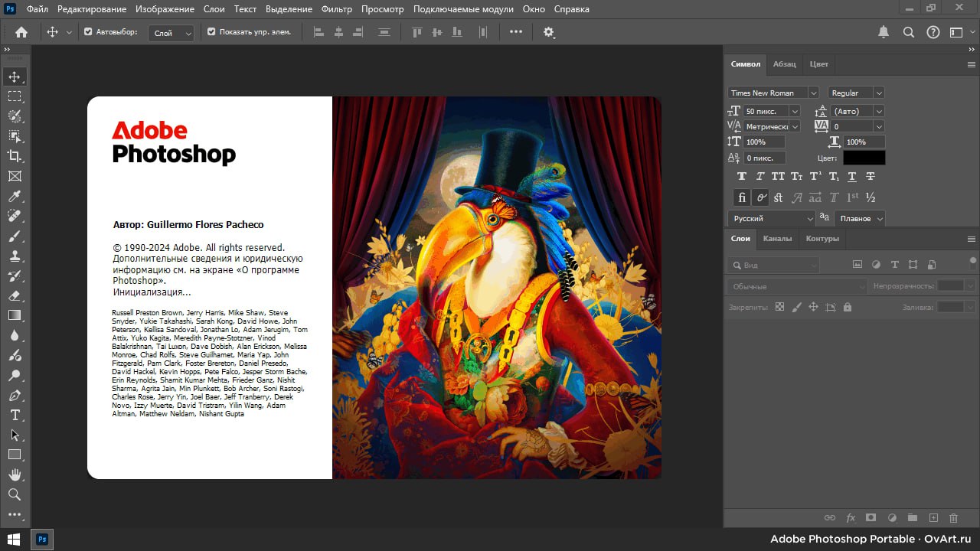Open the 50 пикс. font size dropdown
Image resolution: width=980 pixels, height=551 pixels.
tap(772, 111)
